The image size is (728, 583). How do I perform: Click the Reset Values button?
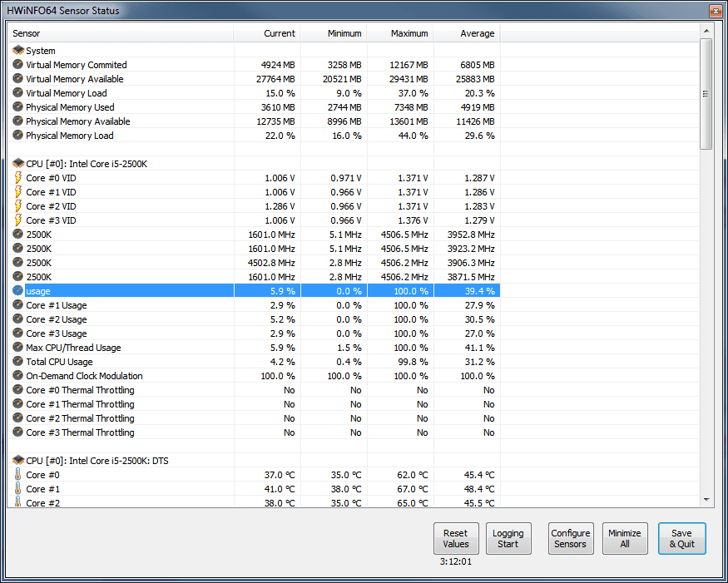455,538
